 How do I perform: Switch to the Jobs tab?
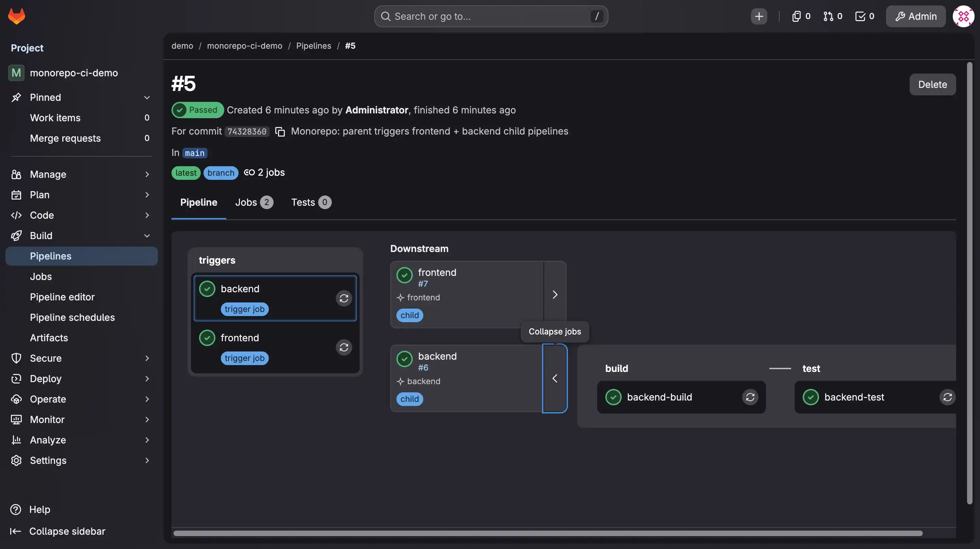coord(254,203)
